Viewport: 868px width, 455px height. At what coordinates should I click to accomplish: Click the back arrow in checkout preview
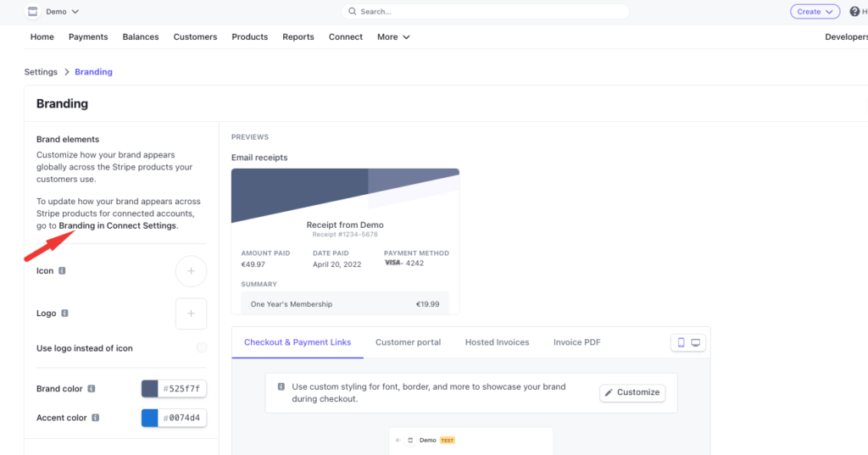398,441
